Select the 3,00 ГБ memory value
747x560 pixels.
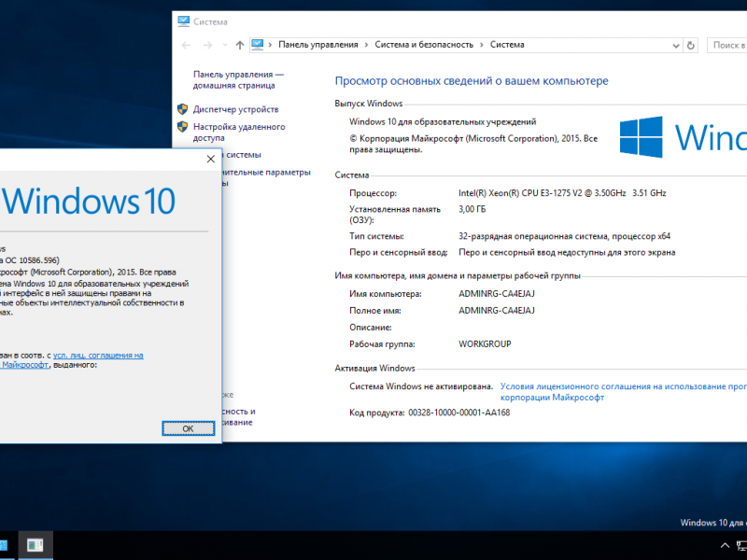tap(472, 209)
